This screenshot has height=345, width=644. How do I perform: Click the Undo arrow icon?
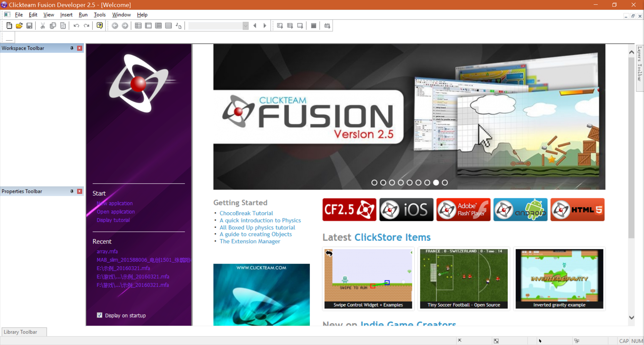click(76, 25)
